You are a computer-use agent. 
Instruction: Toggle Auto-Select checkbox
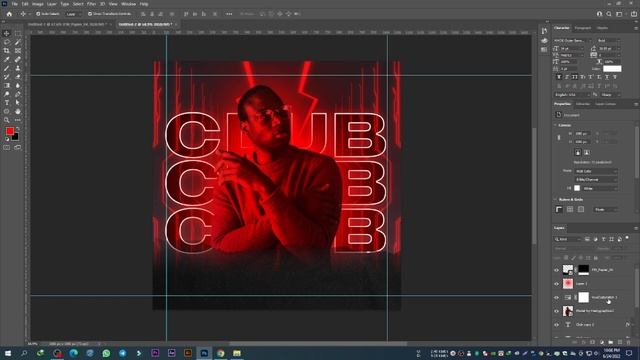point(38,14)
